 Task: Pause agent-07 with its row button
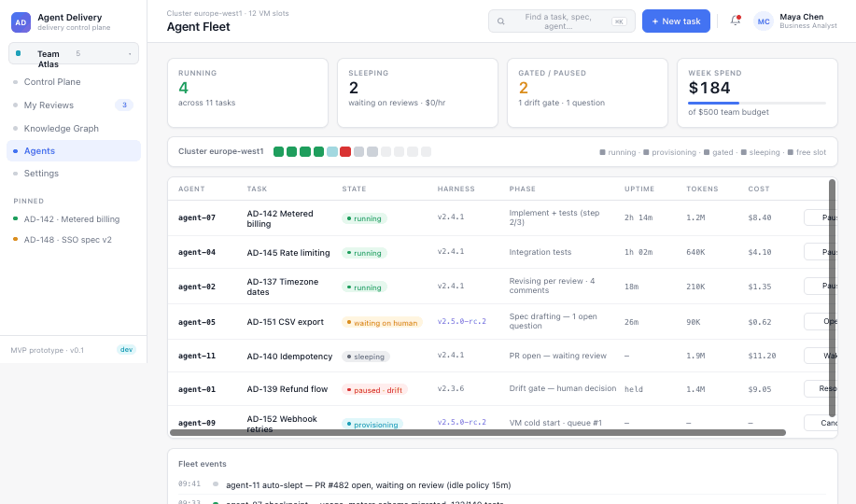(x=820, y=217)
